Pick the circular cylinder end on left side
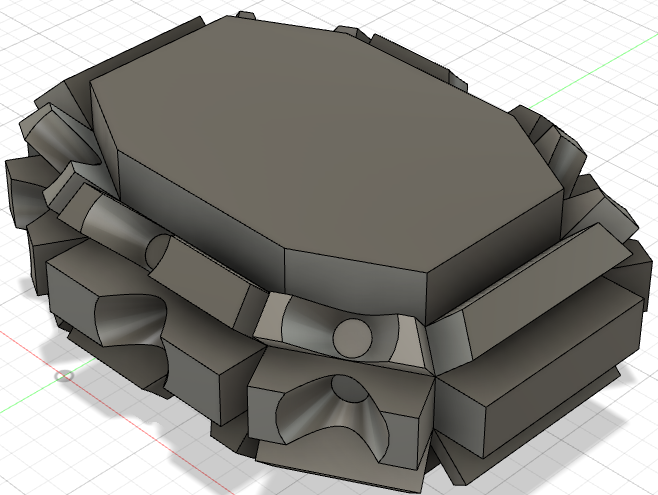The width and height of the screenshot is (658, 495). point(158,252)
